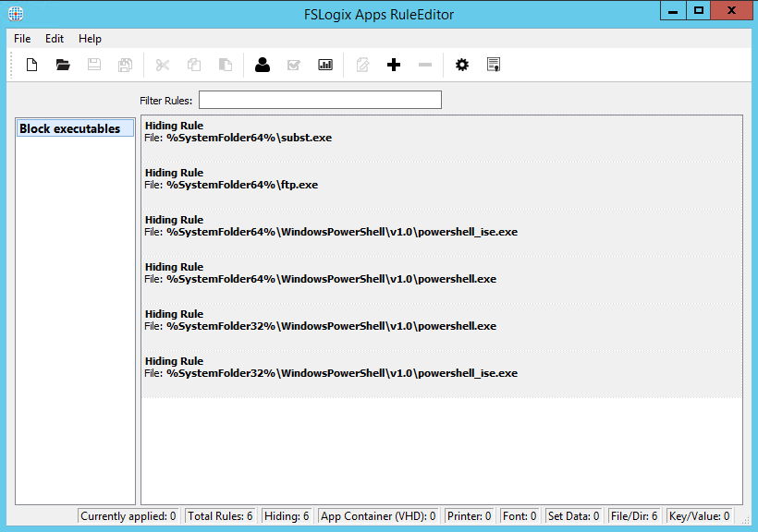Click the Printer: 0 status entry
Viewport: 758px width, 532px height.
(x=469, y=516)
